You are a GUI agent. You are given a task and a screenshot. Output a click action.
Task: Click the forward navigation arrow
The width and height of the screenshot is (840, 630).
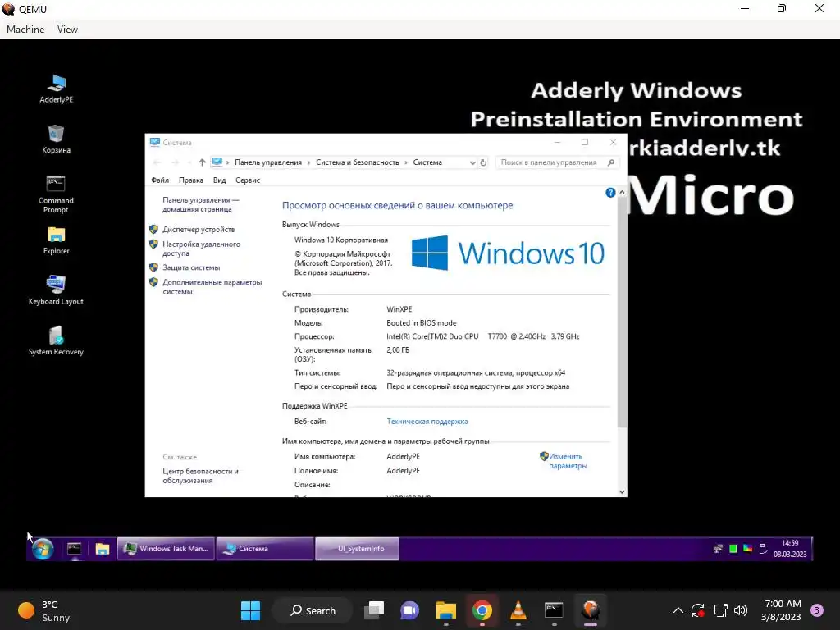coord(175,162)
